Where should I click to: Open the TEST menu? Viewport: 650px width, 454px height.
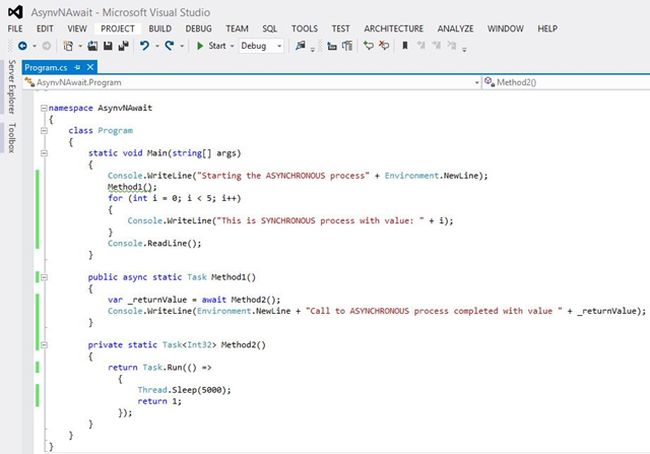[340, 29]
